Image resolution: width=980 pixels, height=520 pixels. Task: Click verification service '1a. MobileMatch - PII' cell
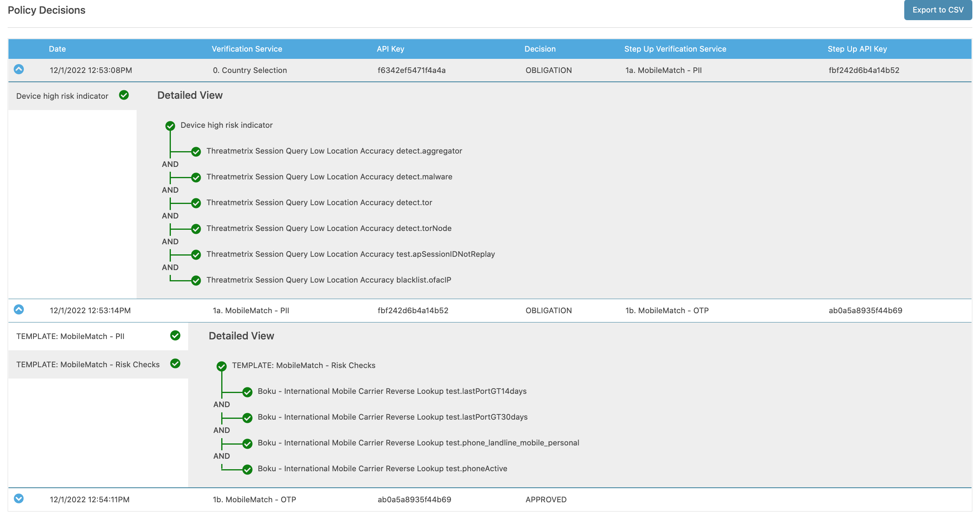(251, 310)
